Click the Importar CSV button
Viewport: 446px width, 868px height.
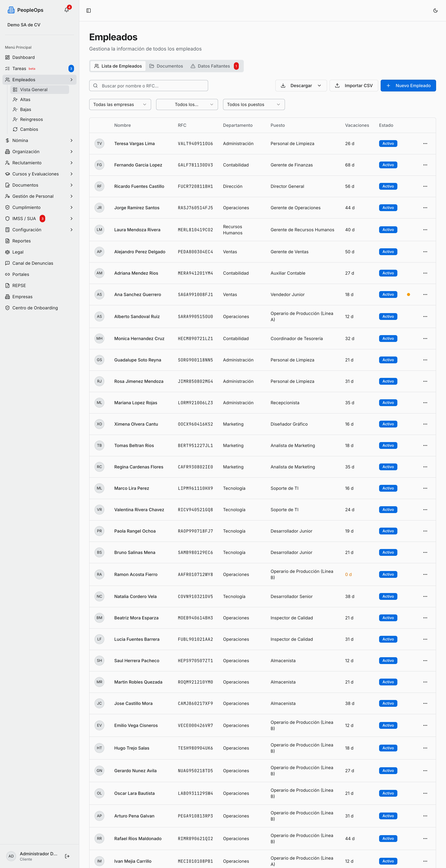(353, 86)
